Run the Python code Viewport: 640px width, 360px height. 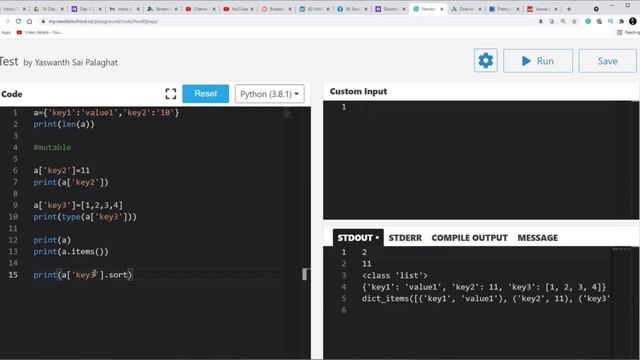pyautogui.click(x=538, y=61)
